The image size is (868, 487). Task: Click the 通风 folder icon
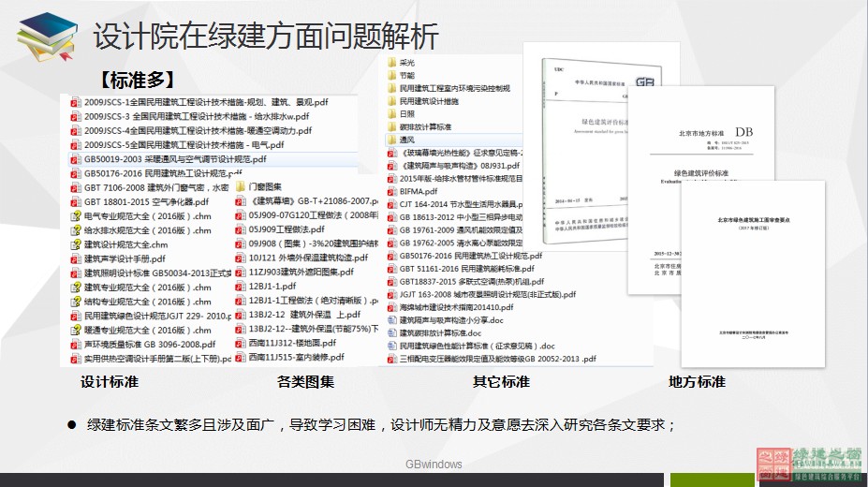(x=392, y=140)
